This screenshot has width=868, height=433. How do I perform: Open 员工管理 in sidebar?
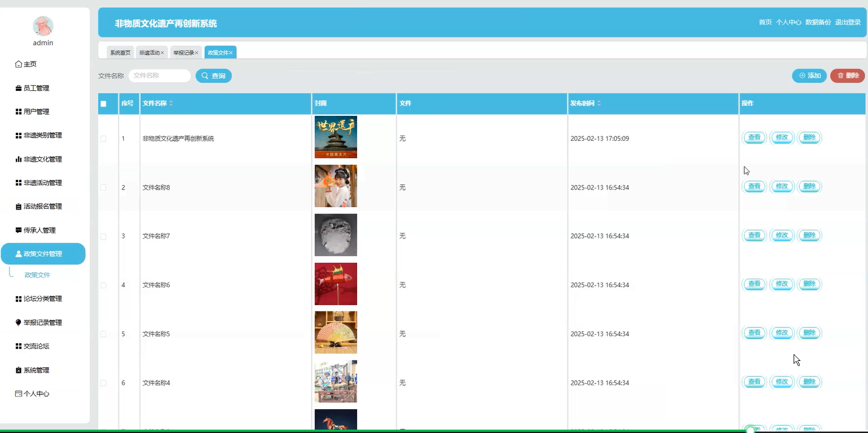tap(32, 88)
